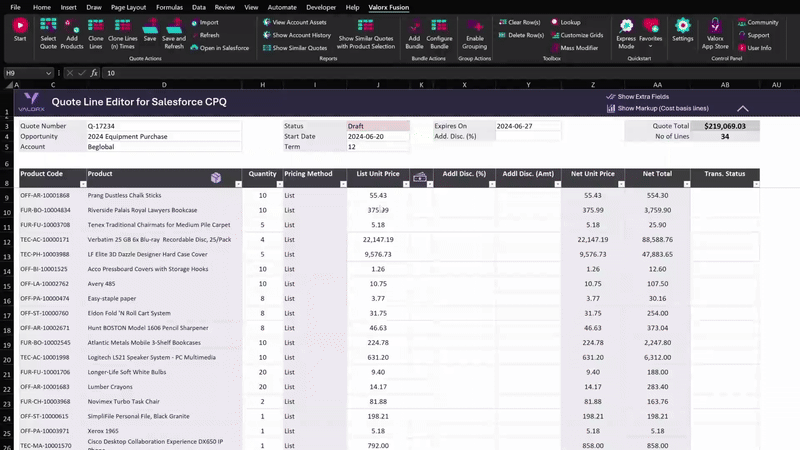
Task: Open Community in Control Panel
Action: click(x=758, y=22)
